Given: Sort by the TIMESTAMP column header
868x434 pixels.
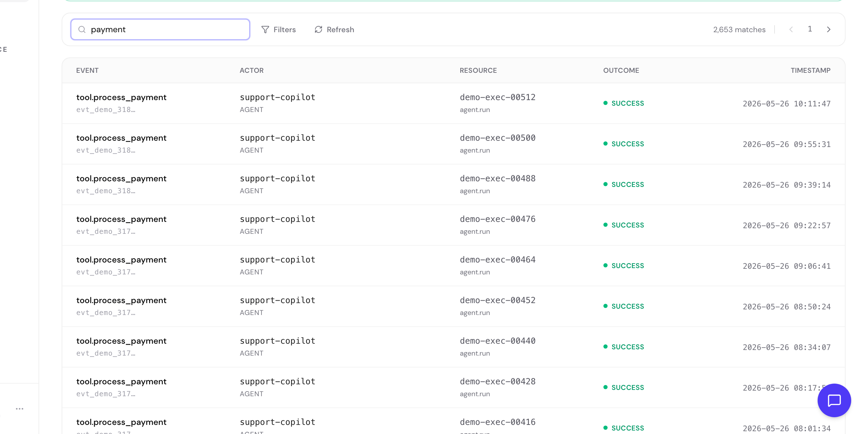Looking at the screenshot, I should click(811, 70).
